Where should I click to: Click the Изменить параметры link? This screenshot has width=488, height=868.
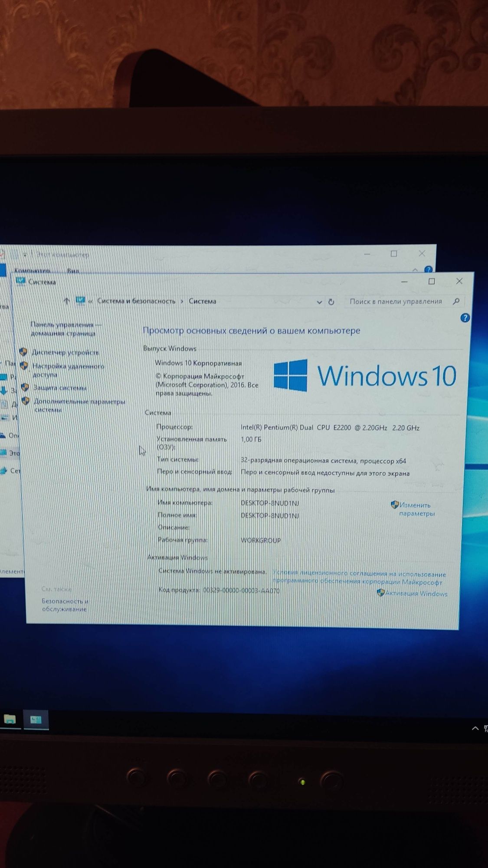(416, 509)
